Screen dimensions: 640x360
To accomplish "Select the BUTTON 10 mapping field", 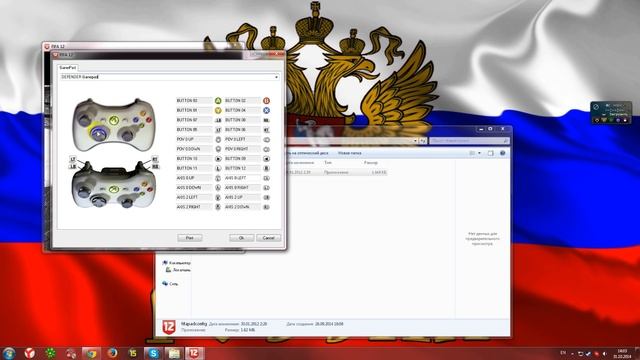I will 194,158.
